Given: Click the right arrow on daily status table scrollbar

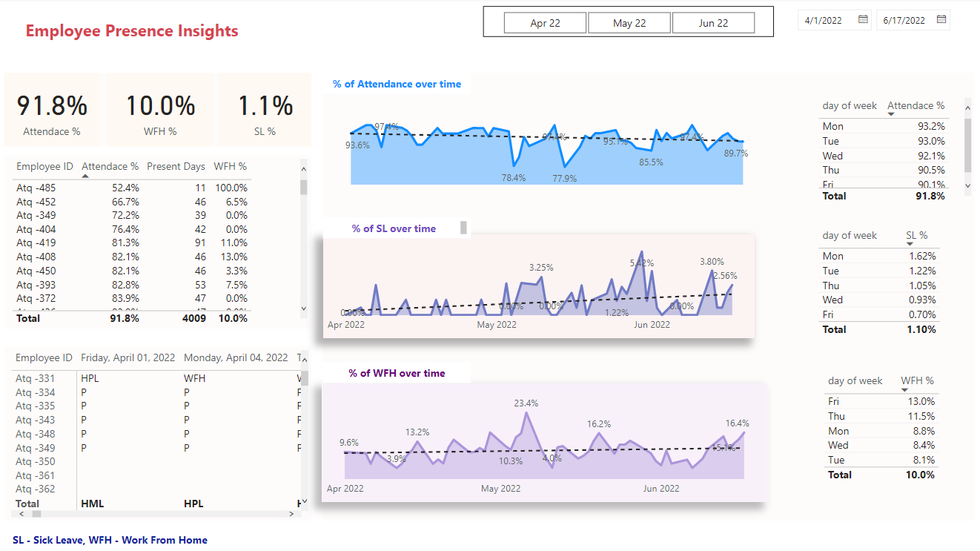Looking at the screenshot, I should [x=291, y=513].
